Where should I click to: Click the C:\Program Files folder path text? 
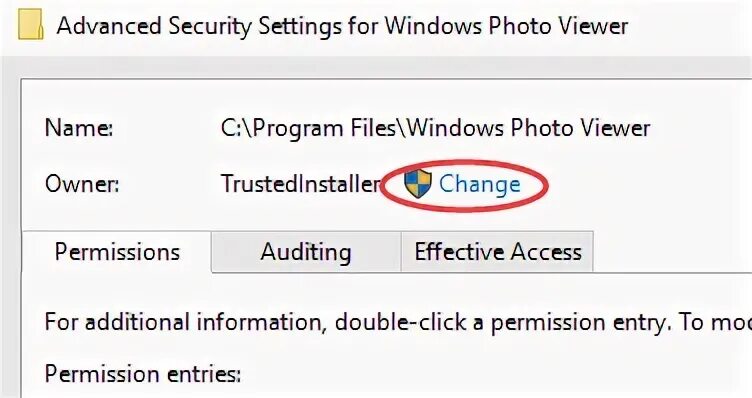click(x=435, y=129)
